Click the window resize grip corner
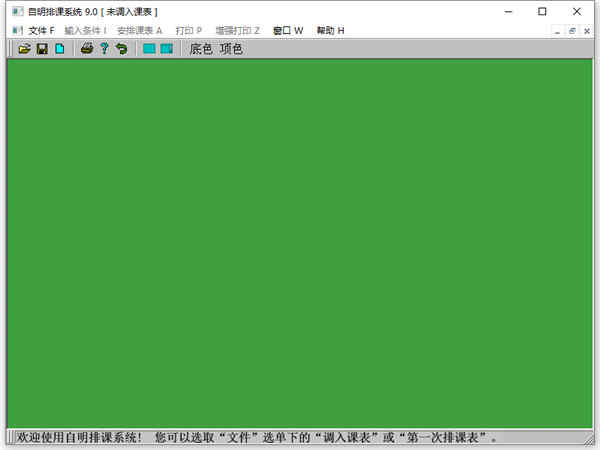 click(588, 438)
